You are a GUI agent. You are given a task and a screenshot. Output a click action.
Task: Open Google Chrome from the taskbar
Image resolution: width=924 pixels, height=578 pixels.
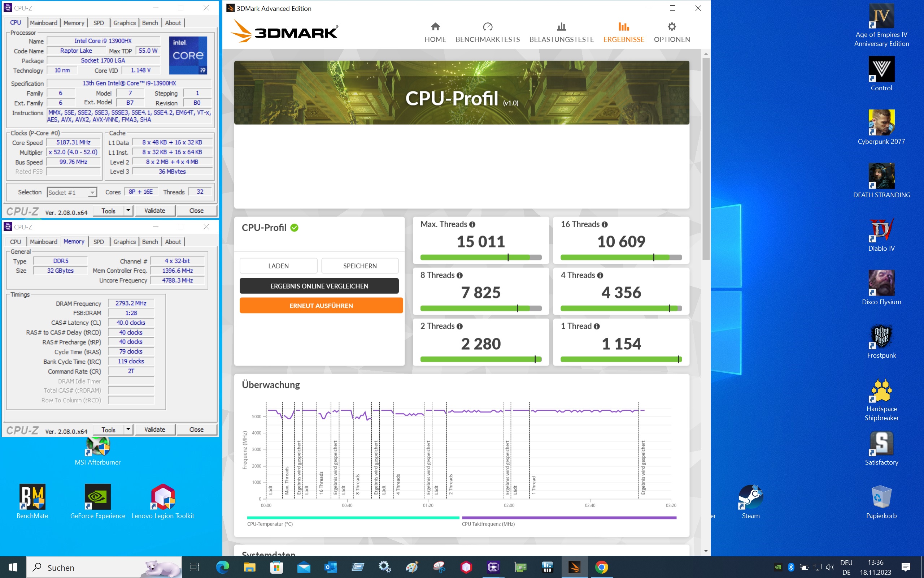point(601,567)
